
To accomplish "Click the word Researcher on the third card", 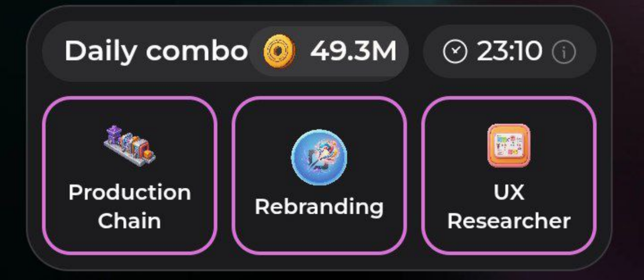I will tap(509, 221).
